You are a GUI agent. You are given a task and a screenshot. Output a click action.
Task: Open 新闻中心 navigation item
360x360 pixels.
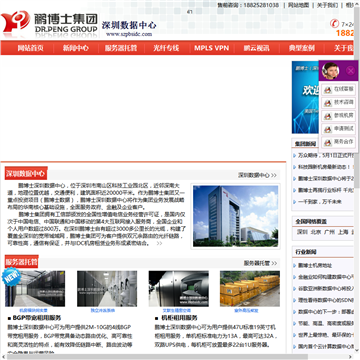point(76,48)
